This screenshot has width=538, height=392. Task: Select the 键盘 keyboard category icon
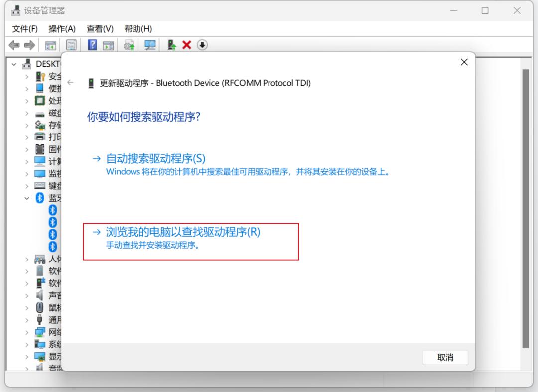[40, 185]
